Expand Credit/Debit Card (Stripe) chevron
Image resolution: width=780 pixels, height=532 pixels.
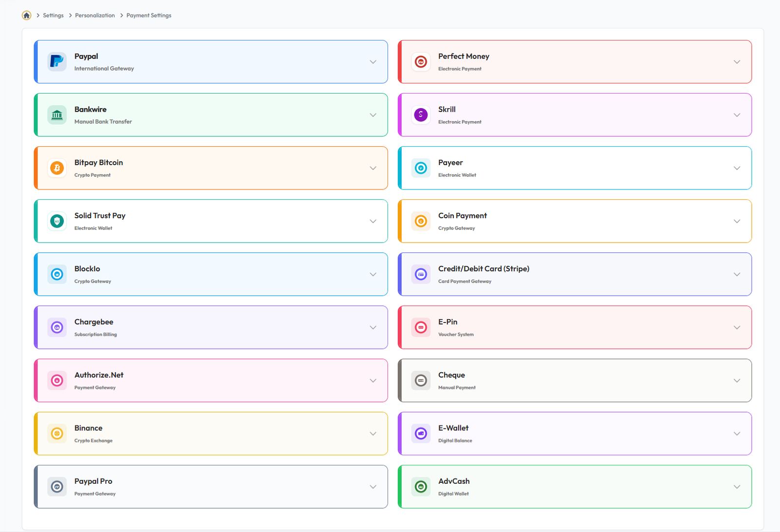(x=737, y=274)
